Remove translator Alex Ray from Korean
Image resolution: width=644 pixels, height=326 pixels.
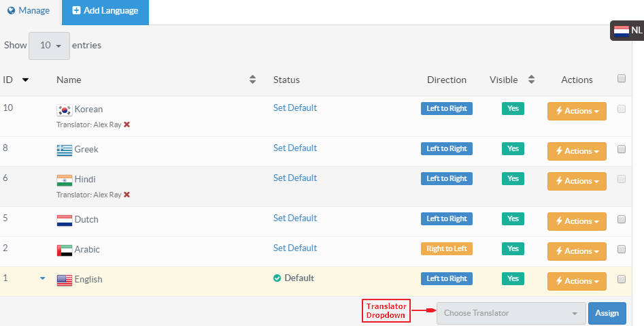[x=126, y=125]
